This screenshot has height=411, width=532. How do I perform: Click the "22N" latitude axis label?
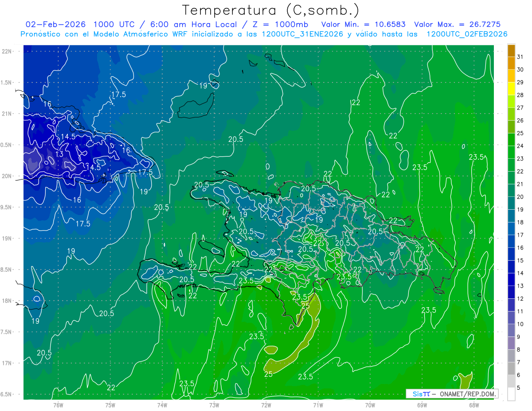[x=6, y=51]
